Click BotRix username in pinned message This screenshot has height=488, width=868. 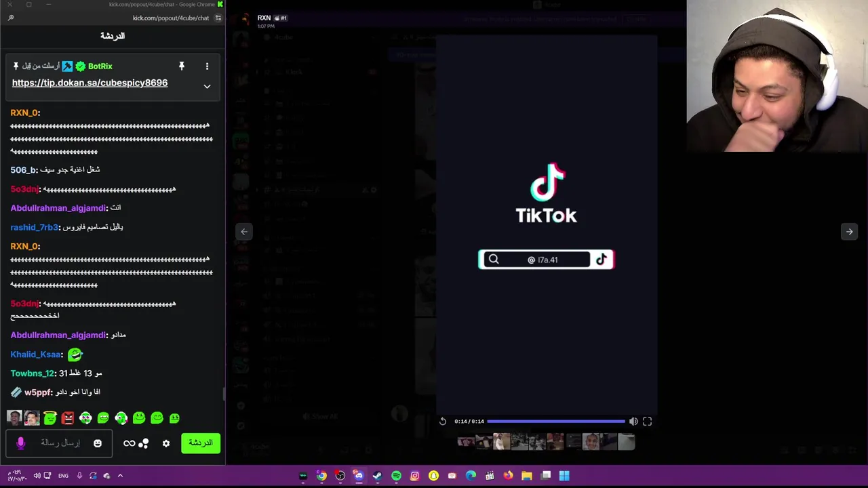100,66
